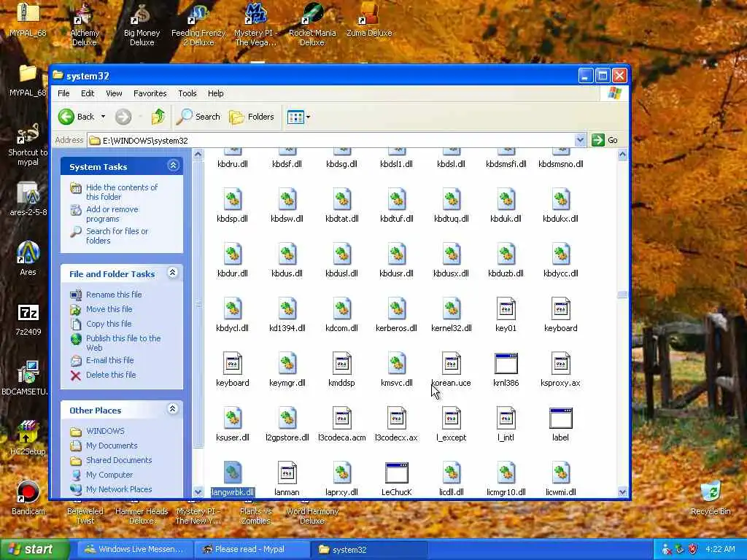Click the Go button beside the address bar
Screen dimensions: 747x560
click(605, 140)
